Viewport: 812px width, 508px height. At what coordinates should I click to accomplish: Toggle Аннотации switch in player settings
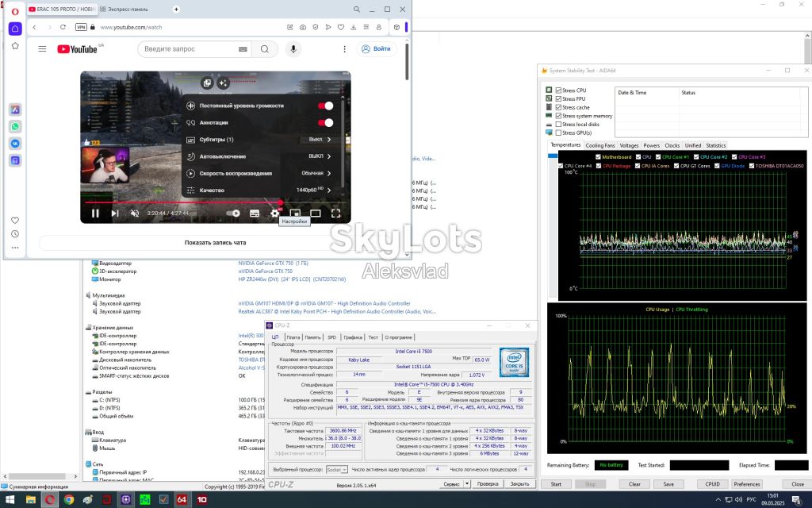(325, 123)
